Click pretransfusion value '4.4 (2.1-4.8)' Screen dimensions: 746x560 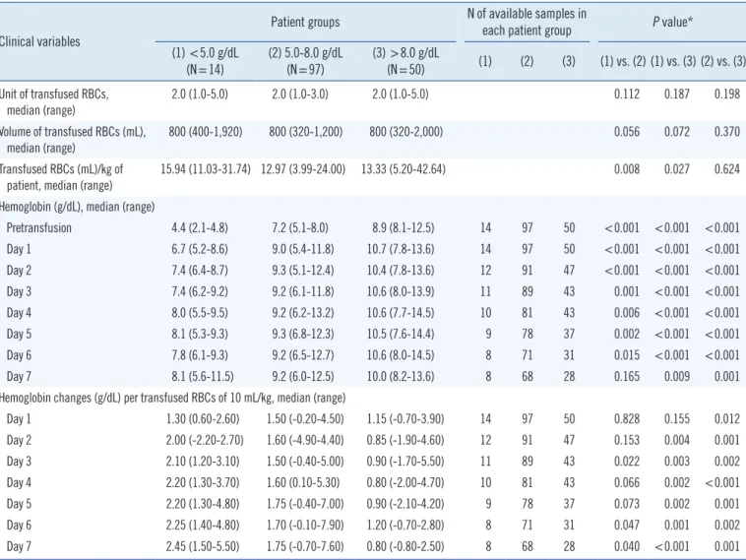point(200,228)
